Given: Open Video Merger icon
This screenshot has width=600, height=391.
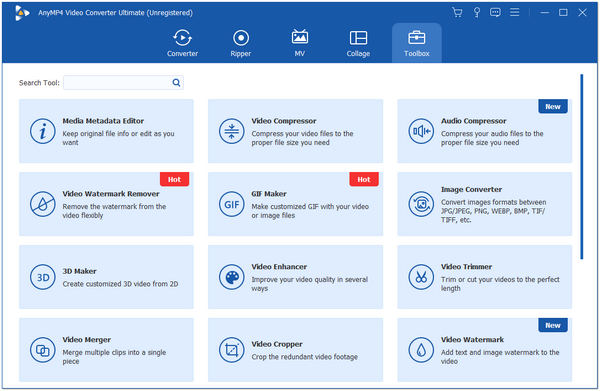Looking at the screenshot, I should 42,350.
